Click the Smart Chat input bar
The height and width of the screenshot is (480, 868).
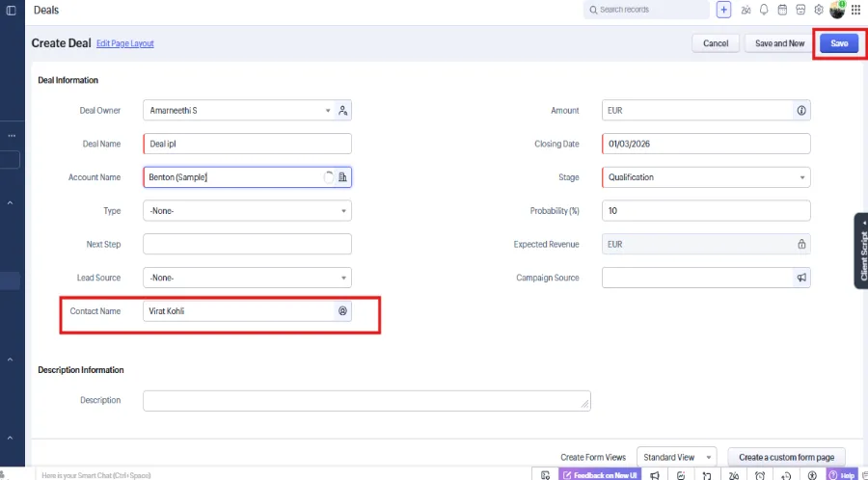283,475
